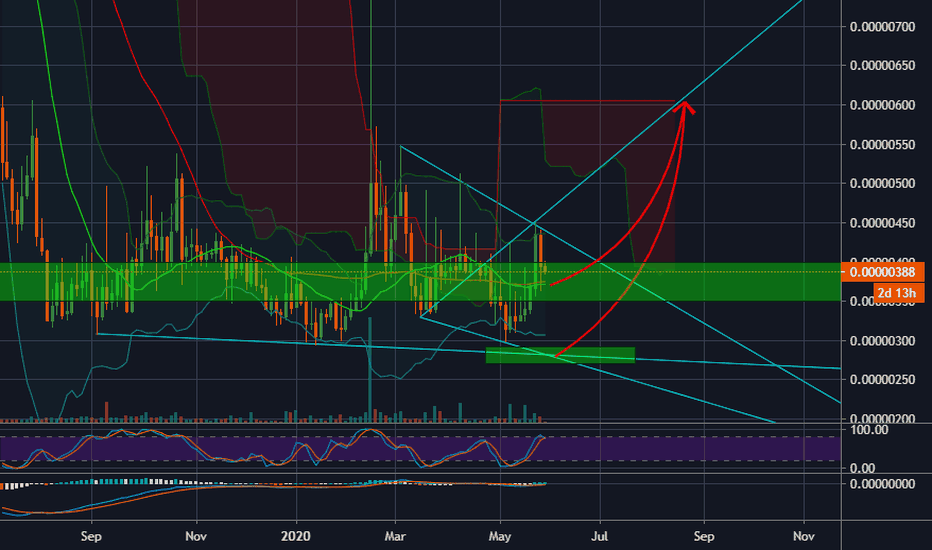Click the 0.00000000 MACD scale label
This screenshot has width=932, height=550.
(x=883, y=484)
